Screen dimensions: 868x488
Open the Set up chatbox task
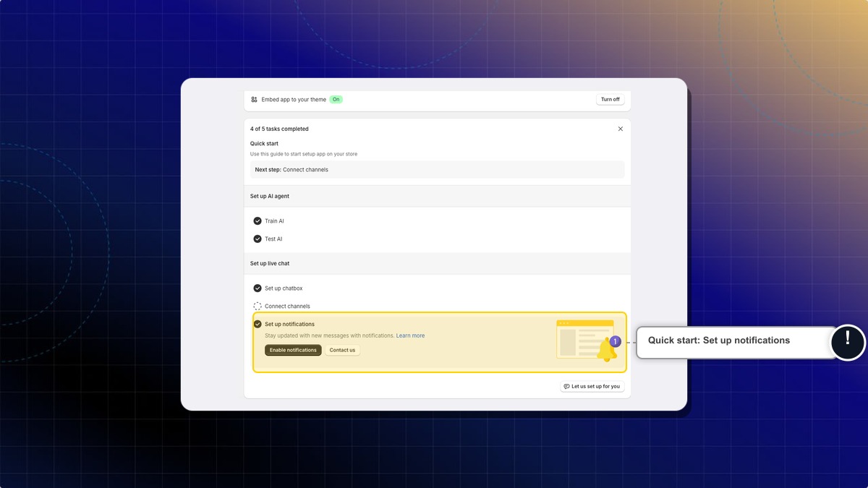[284, 288]
